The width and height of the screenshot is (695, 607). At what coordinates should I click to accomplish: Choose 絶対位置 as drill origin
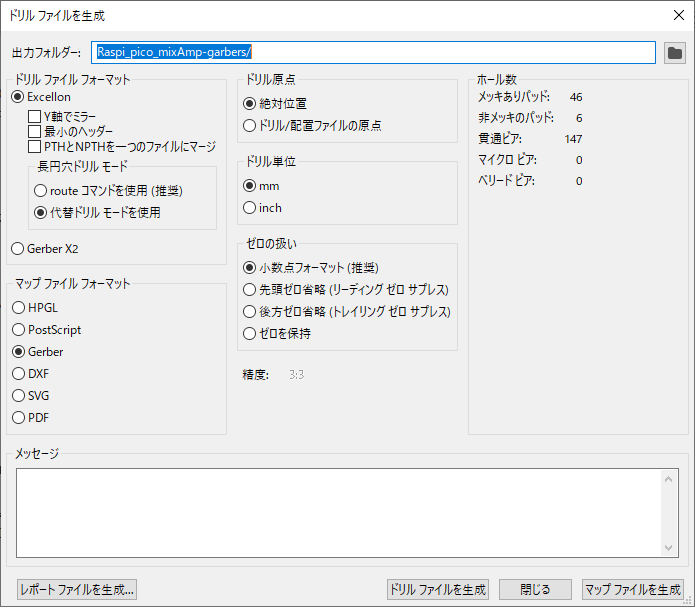click(275, 104)
